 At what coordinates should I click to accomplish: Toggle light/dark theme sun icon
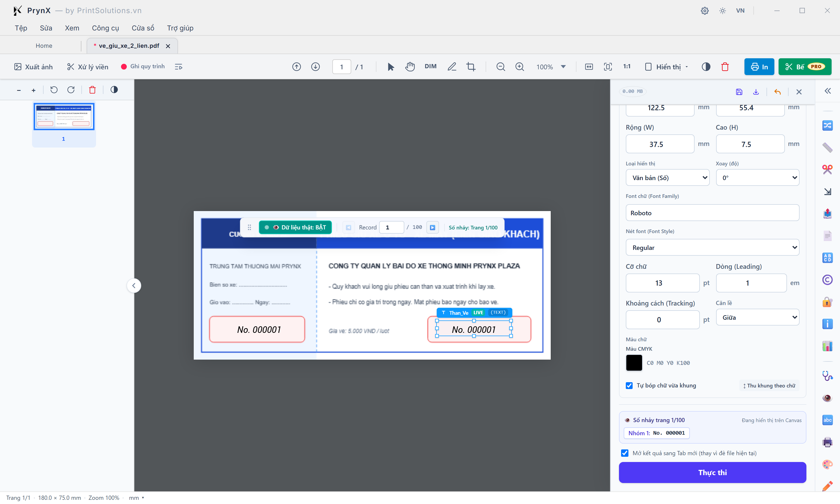(722, 10)
